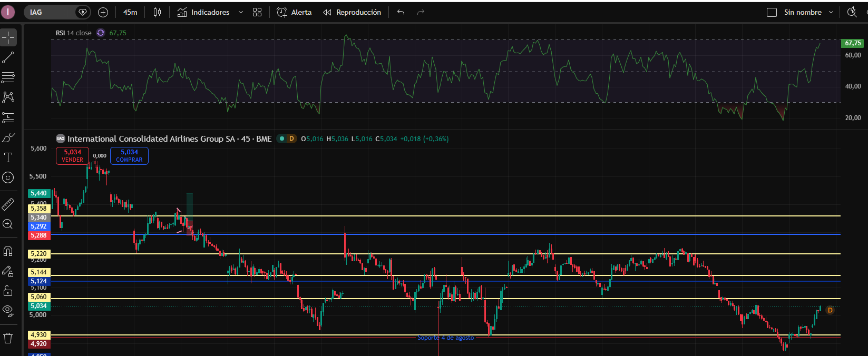The height and width of the screenshot is (356, 868).
Task: Select the crosshair cursor tool
Action: click(8, 37)
